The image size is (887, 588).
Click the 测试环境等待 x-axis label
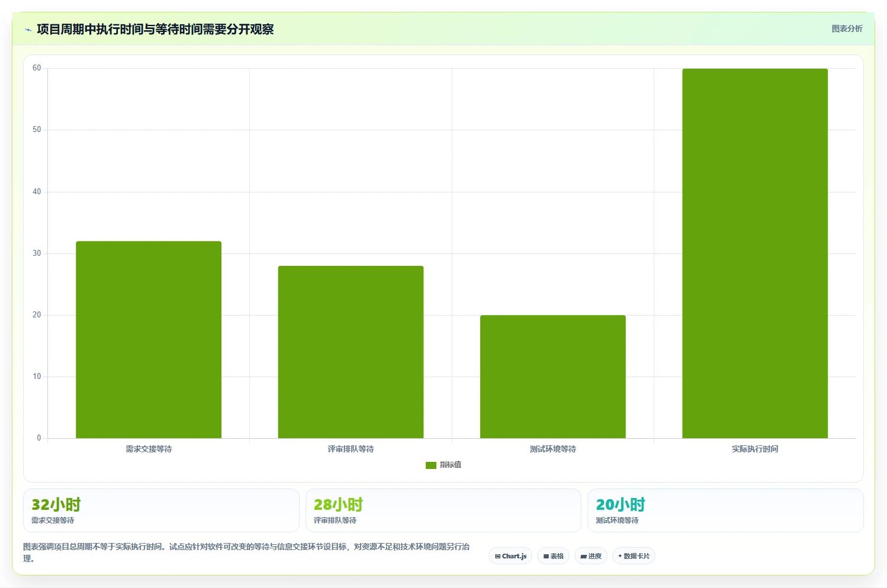552,449
